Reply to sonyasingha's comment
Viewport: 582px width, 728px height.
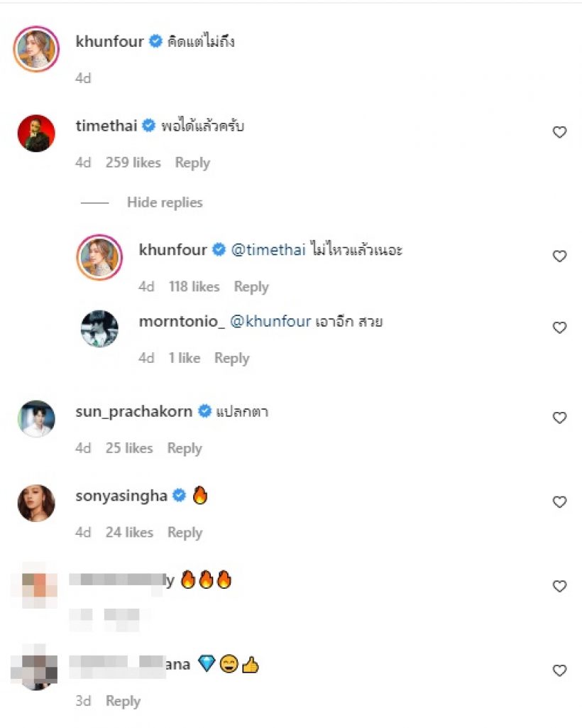[x=185, y=532]
